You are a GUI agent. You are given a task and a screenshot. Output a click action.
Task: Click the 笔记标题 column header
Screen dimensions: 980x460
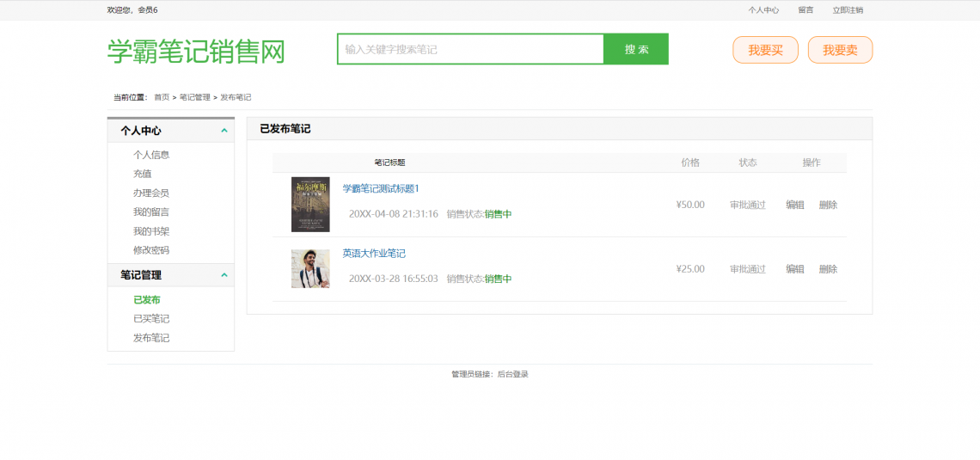point(389,163)
